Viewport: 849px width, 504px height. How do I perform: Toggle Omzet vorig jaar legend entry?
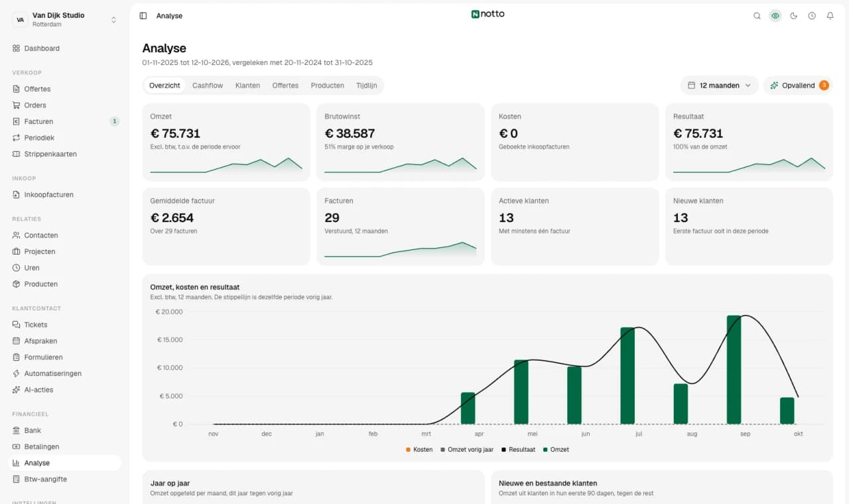point(467,450)
